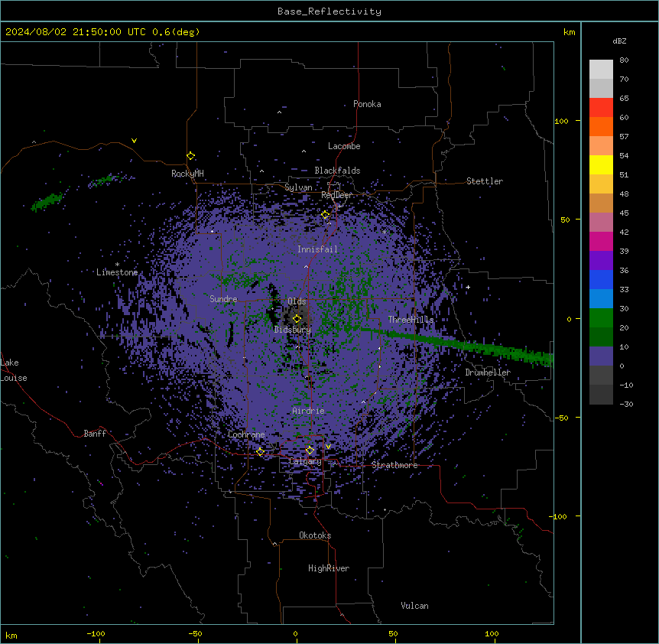Click the Stettler city label

point(485,181)
